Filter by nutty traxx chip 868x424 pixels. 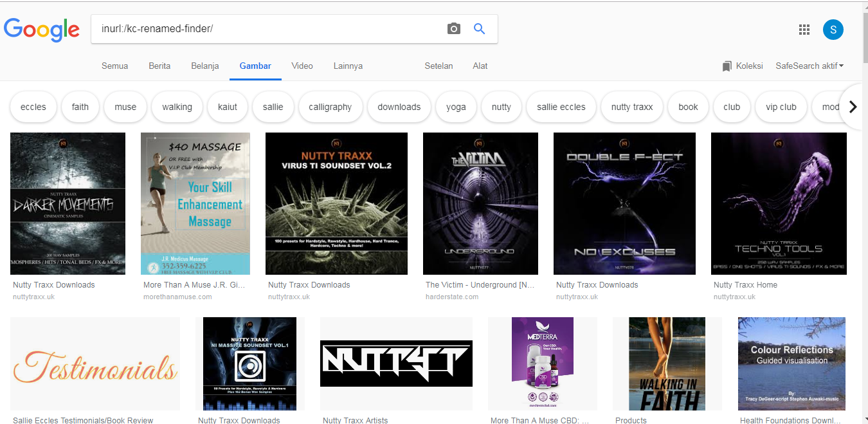[632, 107]
